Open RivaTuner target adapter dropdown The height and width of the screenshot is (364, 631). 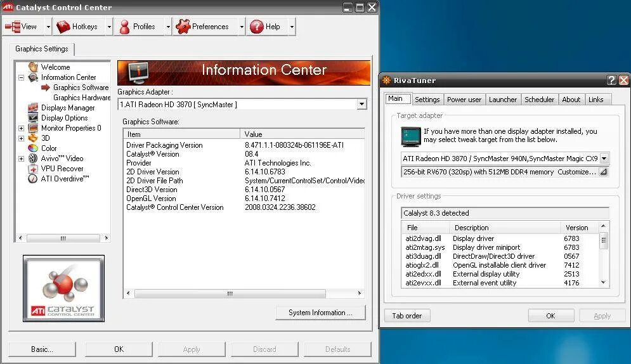pyautogui.click(x=604, y=158)
